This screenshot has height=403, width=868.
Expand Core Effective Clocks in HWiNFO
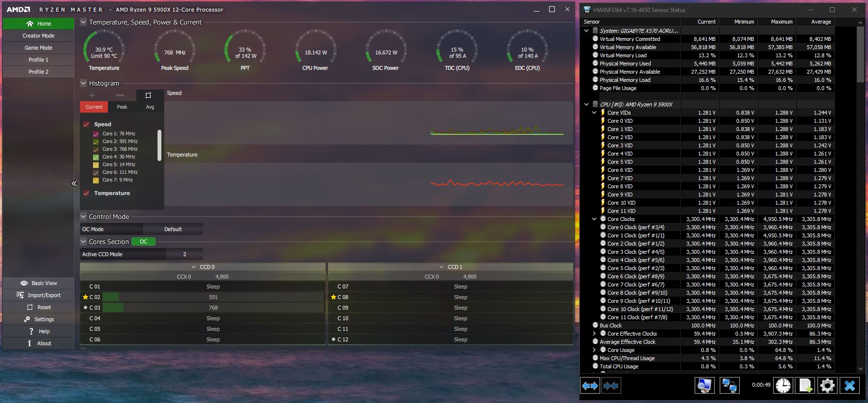click(x=594, y=334)
